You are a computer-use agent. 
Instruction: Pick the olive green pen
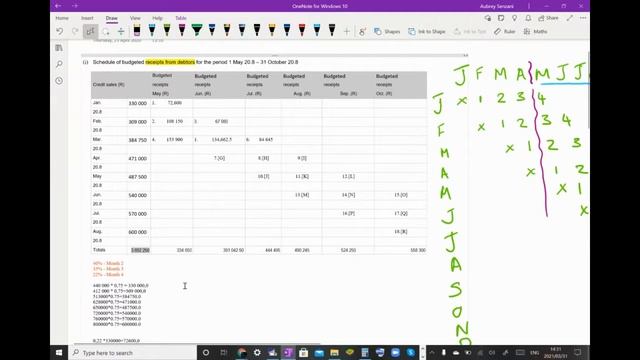tap(167, 30)
